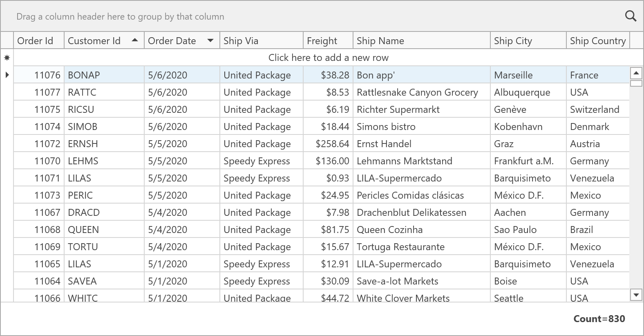The image size is (644, 336).
Task: Click the current row arrow indicator
Action: coord(7,75)
